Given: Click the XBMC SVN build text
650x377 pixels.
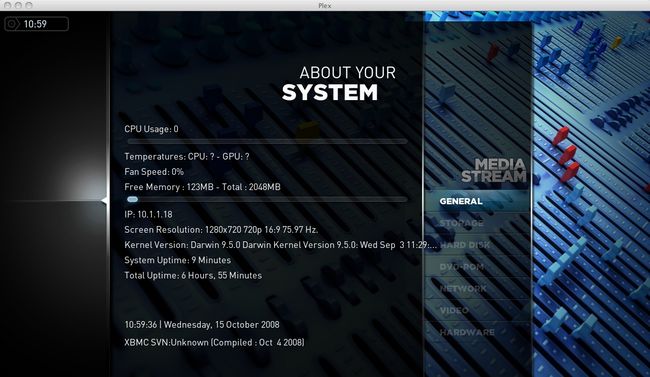Looking at the screenshot, I should (214, 343).
